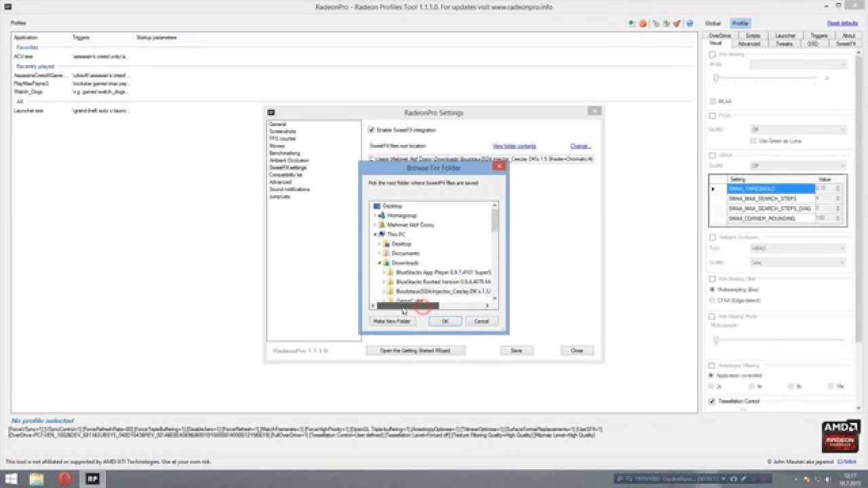
Task: Collapse the This PC tree node
Action: (x=375, y=234)
